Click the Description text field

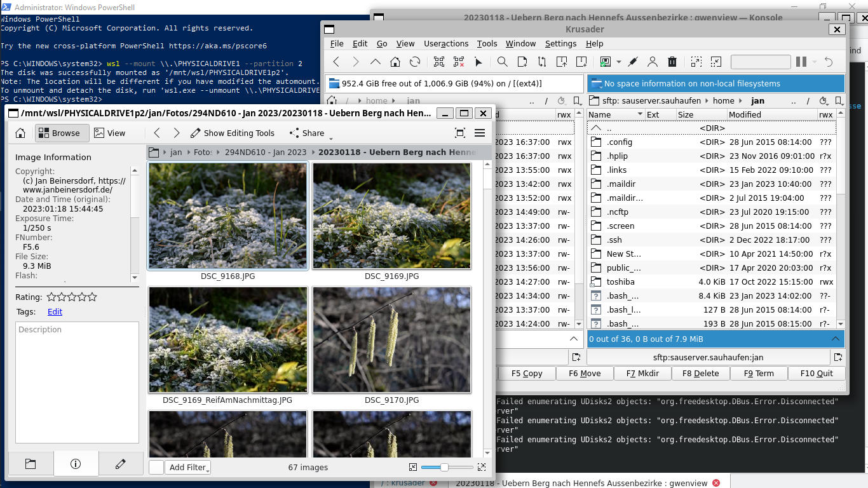tap(77, 382)
